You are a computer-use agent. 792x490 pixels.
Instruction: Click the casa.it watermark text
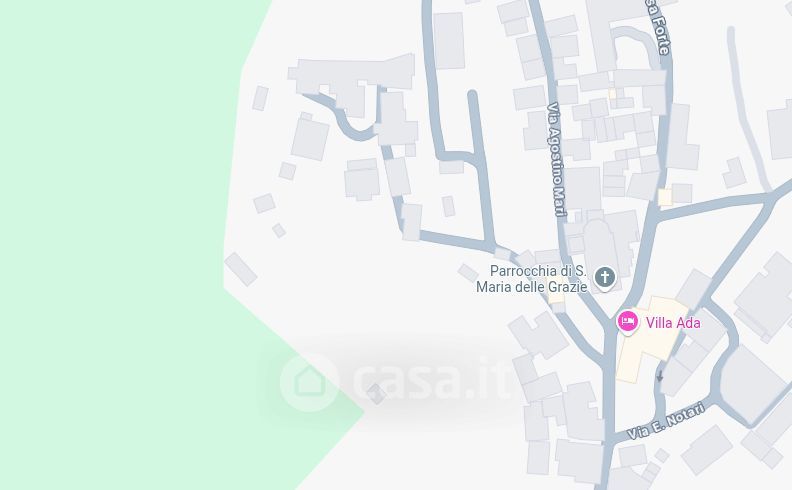pyautogui.click(x=432, y=378)
